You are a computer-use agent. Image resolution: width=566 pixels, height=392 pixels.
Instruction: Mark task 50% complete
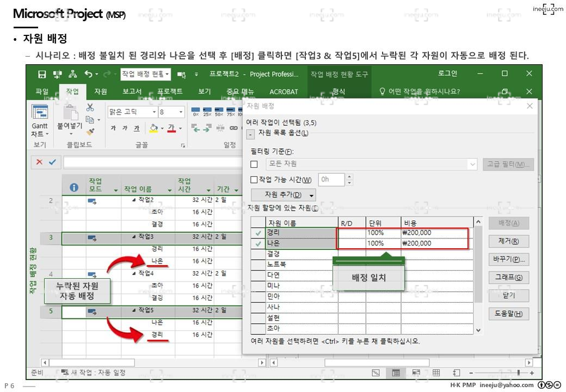coord(219,112)
